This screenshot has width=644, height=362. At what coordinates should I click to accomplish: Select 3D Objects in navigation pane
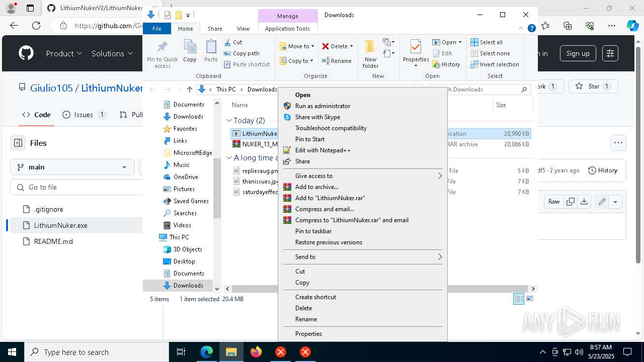[x=188, y=249]
